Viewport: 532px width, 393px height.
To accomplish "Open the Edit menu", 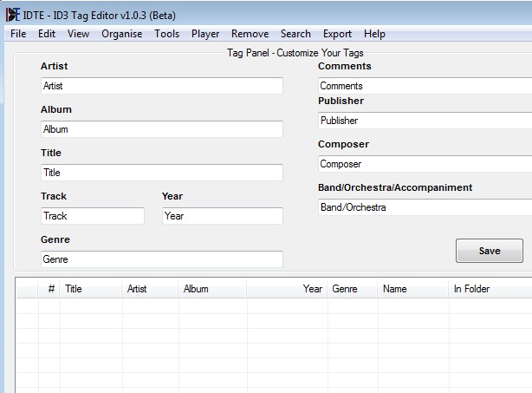I will tap(46, 34).
